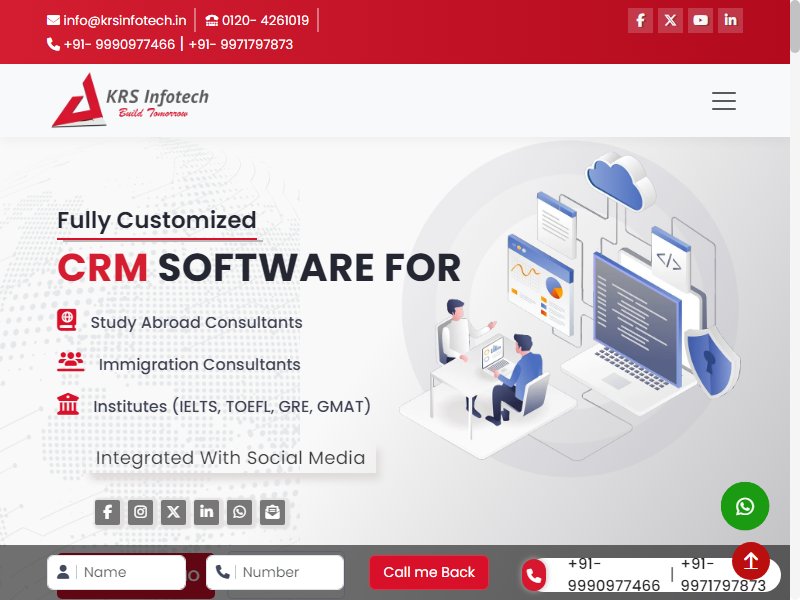Focus the Number input field
Viewport: 800px width, 600px height.
pyautogui.click(x=275, y=572)
